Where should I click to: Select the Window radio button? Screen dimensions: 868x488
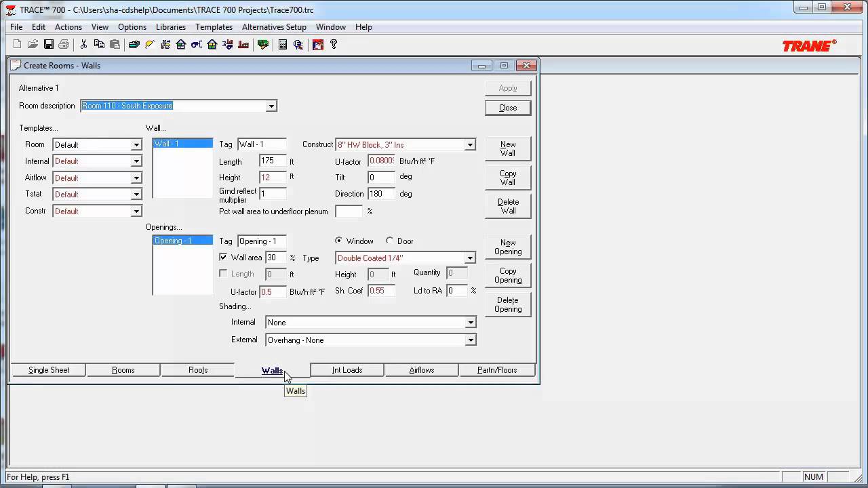(x=339, y=241)
